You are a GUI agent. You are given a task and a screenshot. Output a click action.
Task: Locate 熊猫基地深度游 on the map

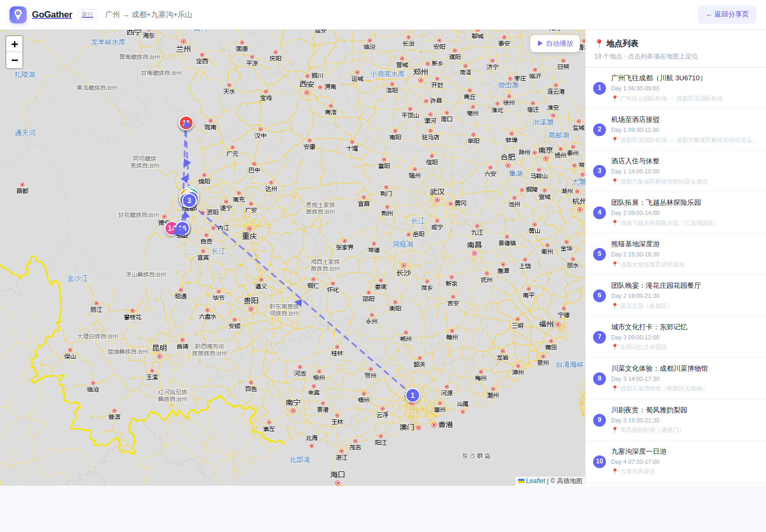coord(676,254)
